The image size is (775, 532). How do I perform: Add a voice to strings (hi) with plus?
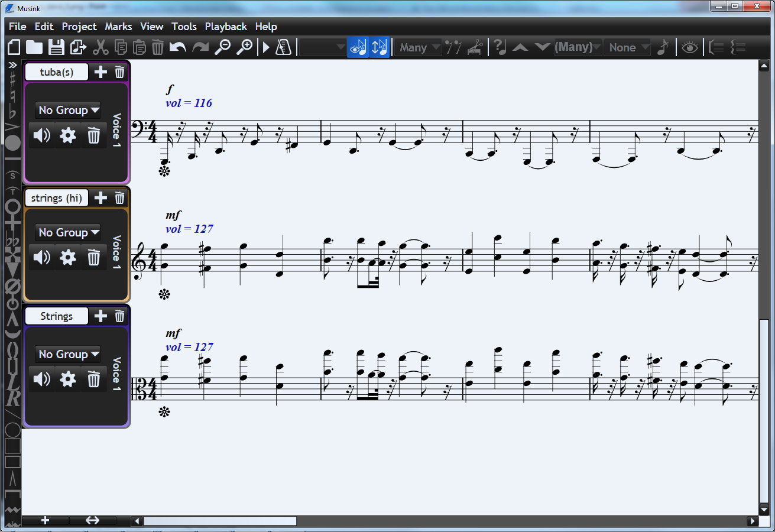(x=101, y=198)
